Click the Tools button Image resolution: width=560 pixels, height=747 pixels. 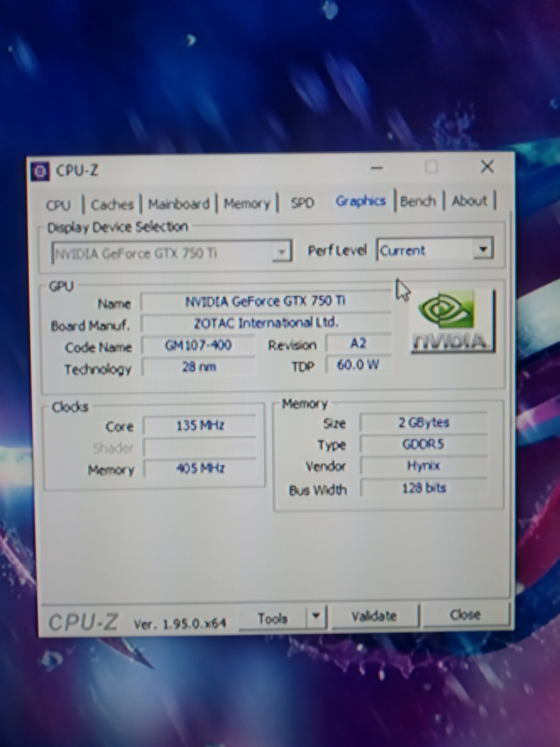(x=273, y=618)
